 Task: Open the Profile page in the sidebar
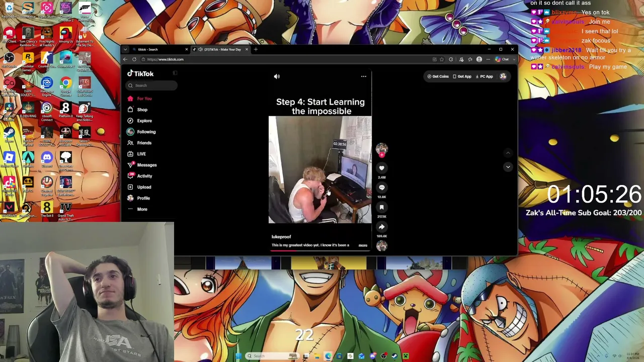tap(139, 198)
